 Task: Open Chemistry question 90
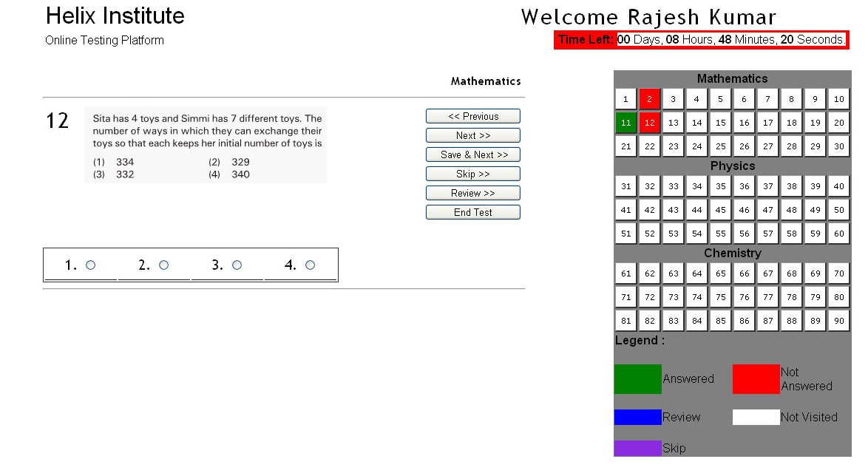[x=838, y=321]
